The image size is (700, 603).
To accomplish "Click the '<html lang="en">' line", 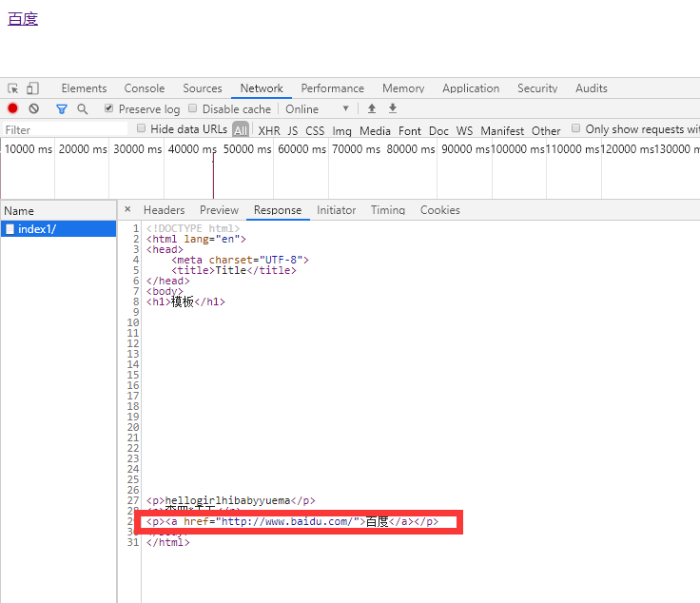I will (196, 240).
